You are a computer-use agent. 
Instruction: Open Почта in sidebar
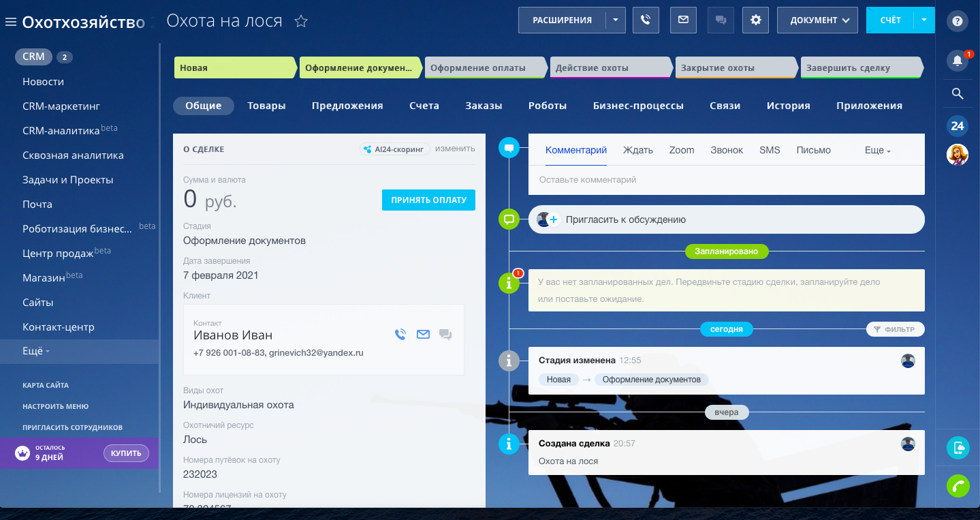(x=37, y=204)
